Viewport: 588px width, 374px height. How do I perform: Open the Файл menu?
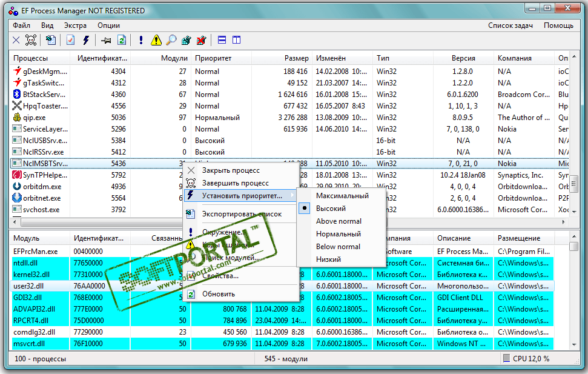pyautogui.click(x=21, y=25)
